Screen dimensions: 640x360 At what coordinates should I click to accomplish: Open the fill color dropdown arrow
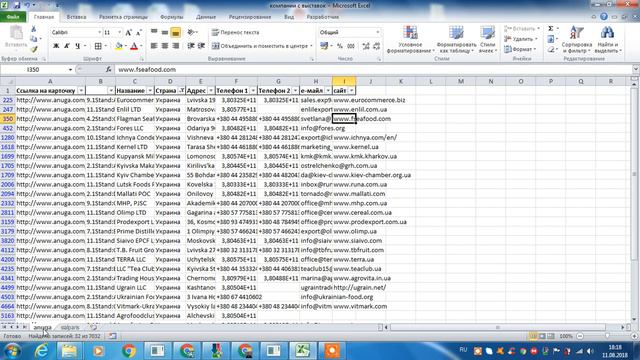click(125, 46)
